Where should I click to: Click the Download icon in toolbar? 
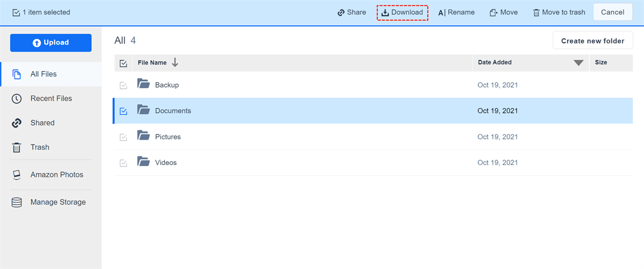385,12
